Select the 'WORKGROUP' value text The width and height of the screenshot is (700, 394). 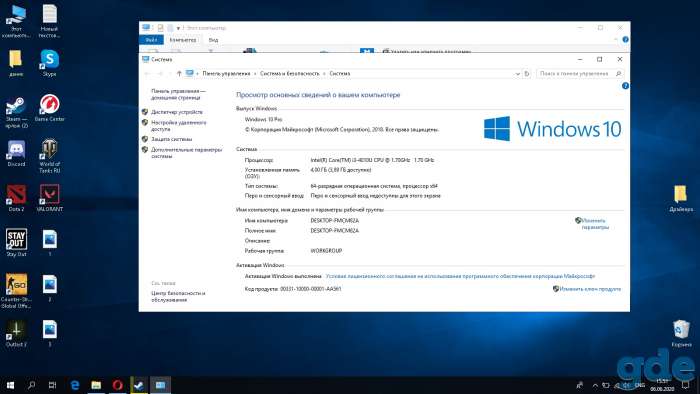click(x=326, y=251)
